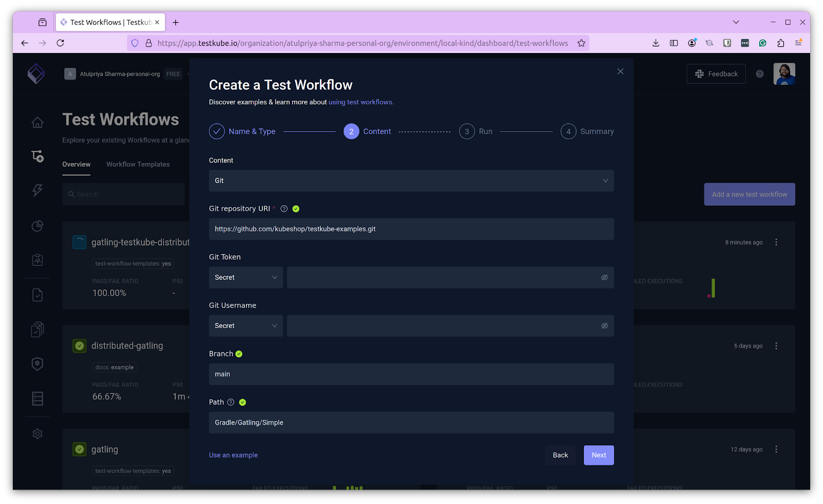Open the browser hamburger menu
The image size is (823, 504).
tap(798, 43)
